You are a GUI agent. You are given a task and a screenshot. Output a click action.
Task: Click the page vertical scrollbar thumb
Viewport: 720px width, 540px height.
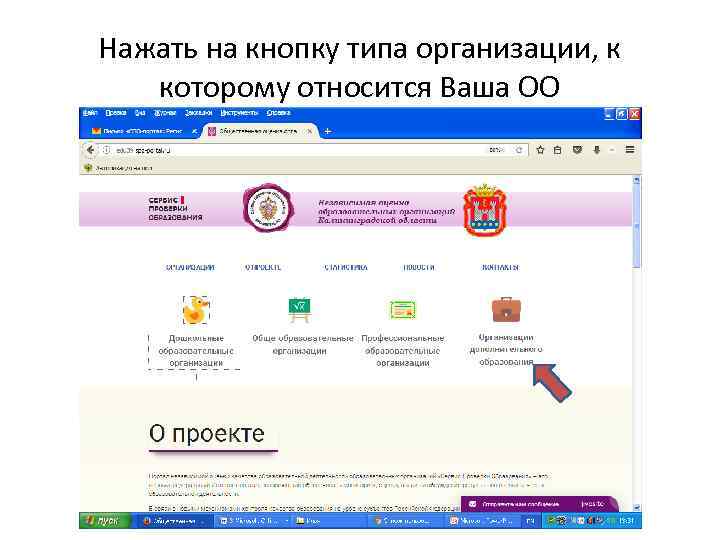636,226
